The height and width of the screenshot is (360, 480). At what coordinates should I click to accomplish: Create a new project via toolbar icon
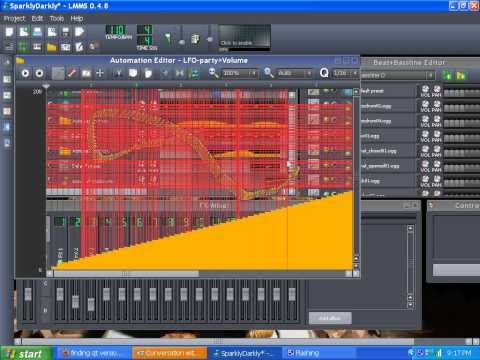point(10,32)
